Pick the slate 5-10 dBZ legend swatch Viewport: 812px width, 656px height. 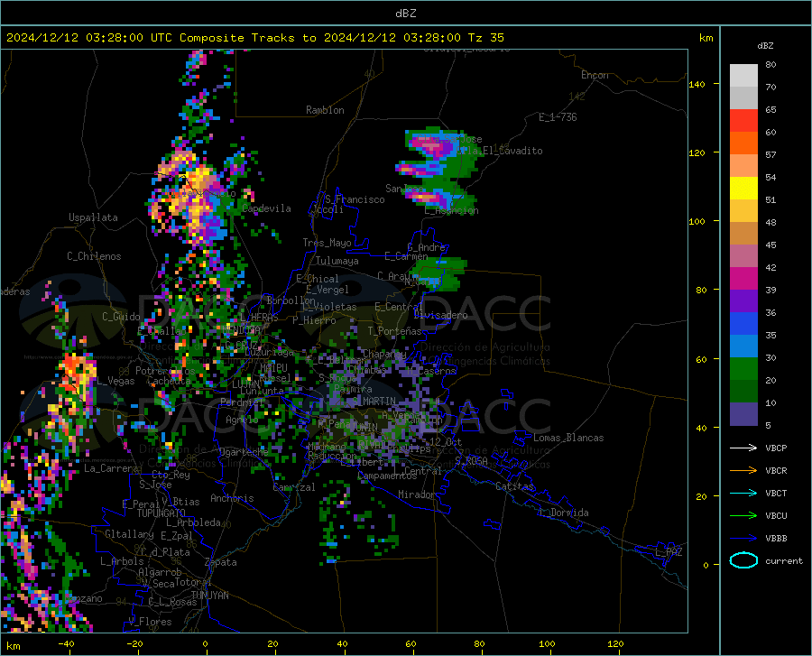(743, 414)
